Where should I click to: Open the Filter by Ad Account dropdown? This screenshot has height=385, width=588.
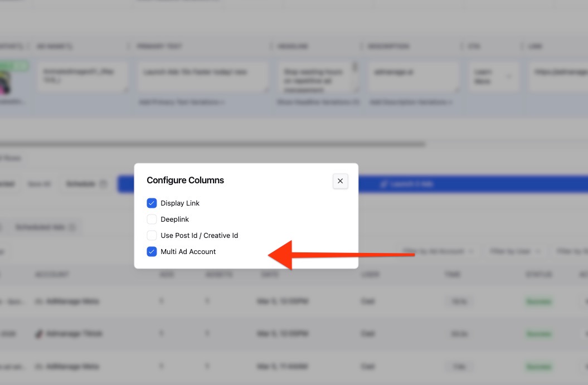click(438, 251)
